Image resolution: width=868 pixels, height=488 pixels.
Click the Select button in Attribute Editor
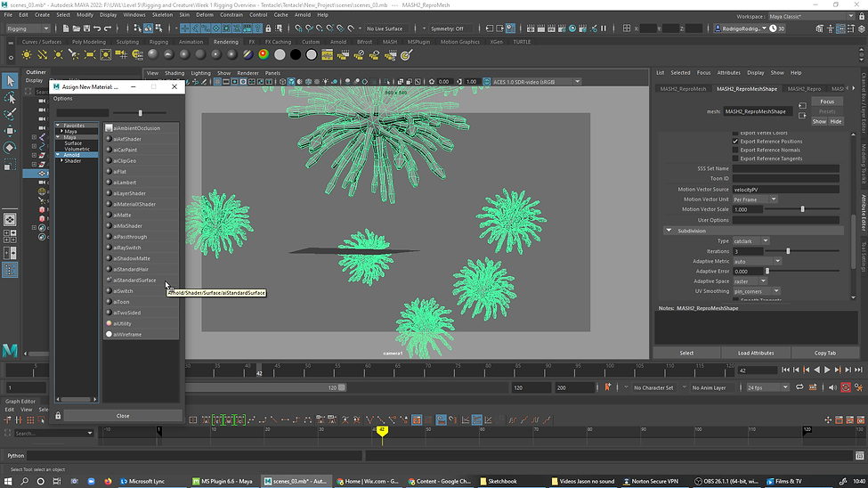click(686, 353)
